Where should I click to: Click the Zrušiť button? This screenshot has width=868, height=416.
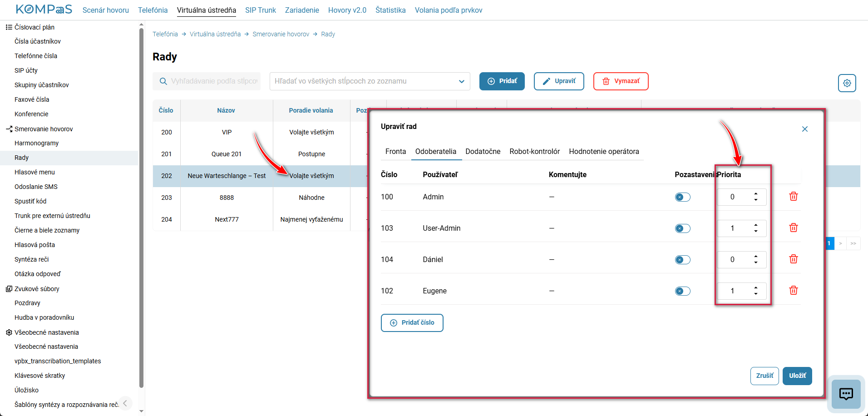764,376
